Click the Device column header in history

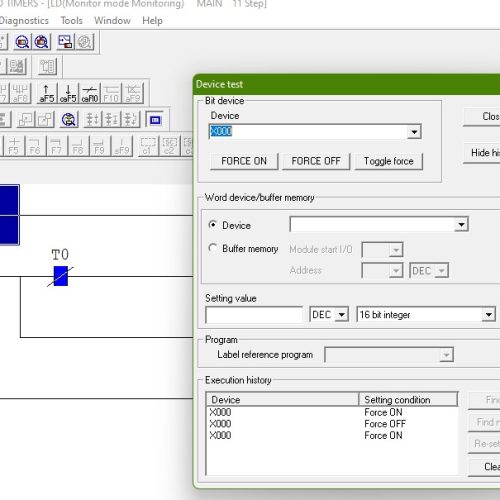point(283,399)
